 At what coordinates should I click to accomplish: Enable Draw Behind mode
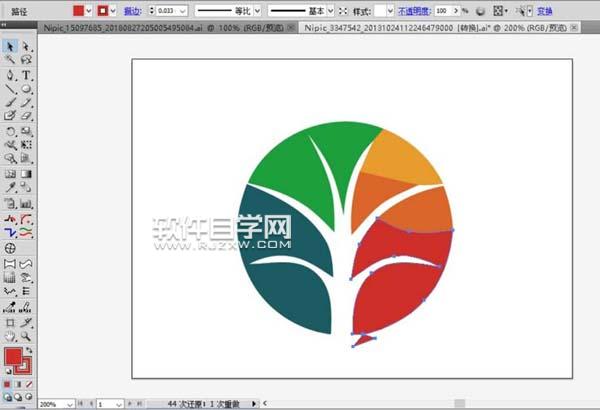click(18, 397)
